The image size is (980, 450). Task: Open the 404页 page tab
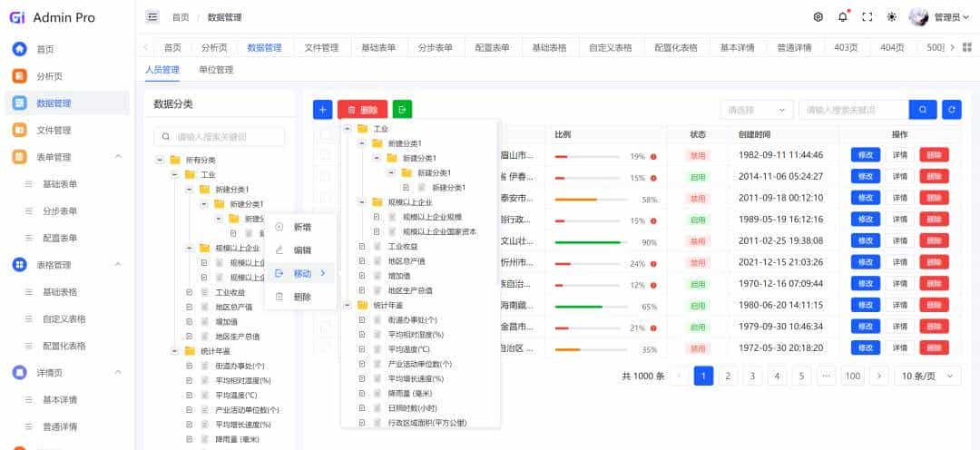point(892,47)
